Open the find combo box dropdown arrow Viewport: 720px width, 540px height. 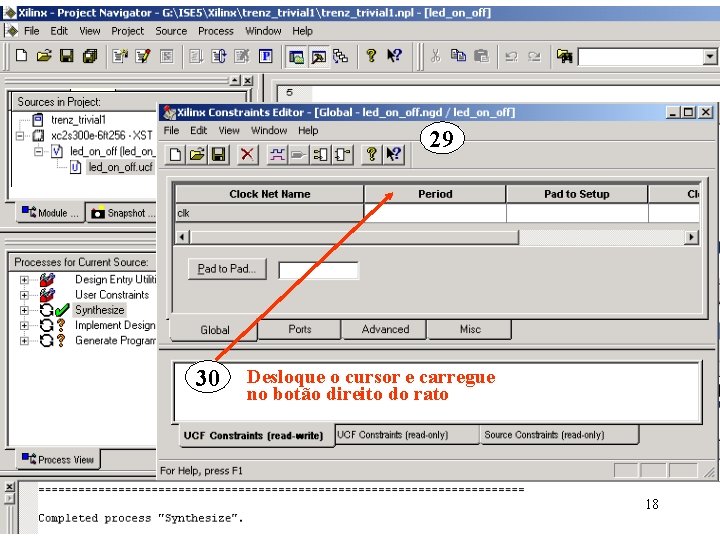pos(710,57)
